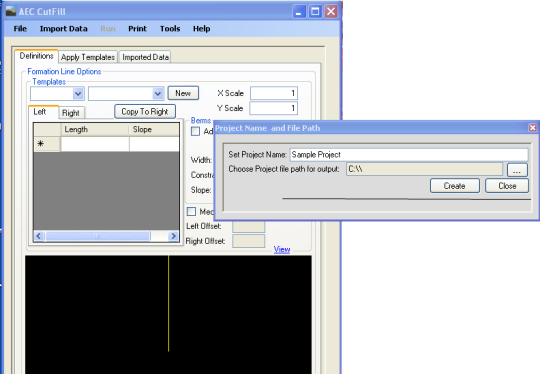The height and width of the screenshot is (374, 540).
Task: Toggle the Add checkbox under Berms
Action: click(196, 131)
